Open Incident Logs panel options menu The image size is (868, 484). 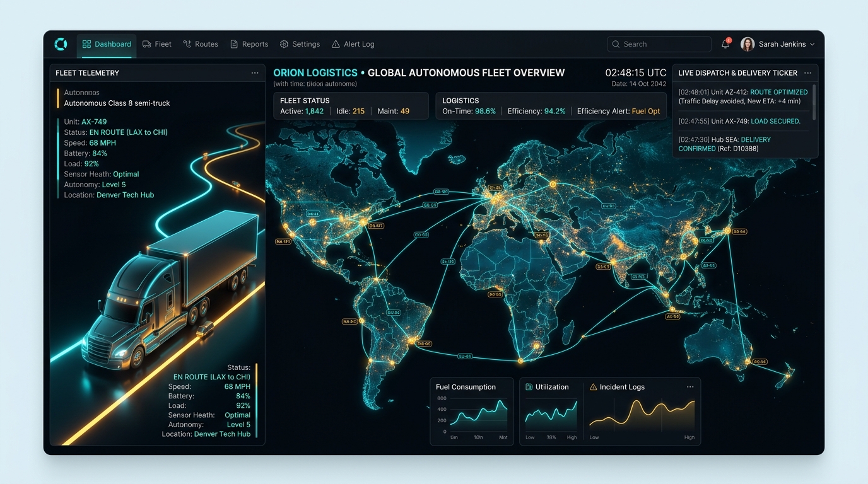(x=690, y=387)
